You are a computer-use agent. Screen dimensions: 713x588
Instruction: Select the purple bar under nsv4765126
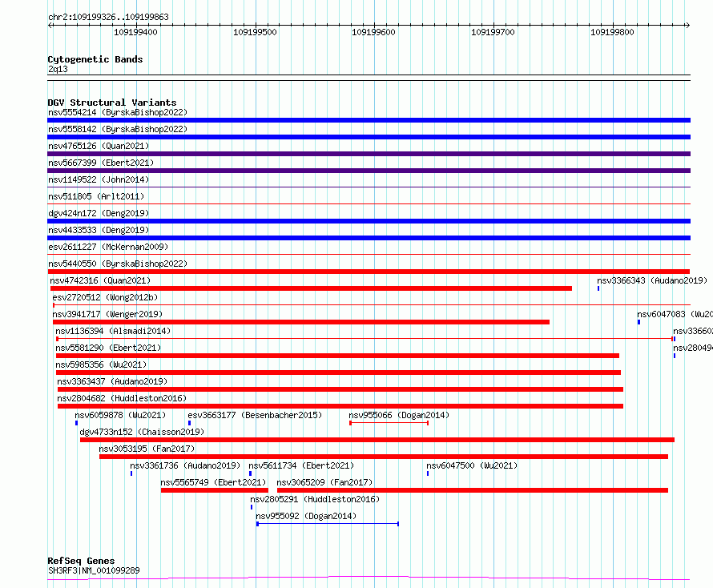point(369,154)
